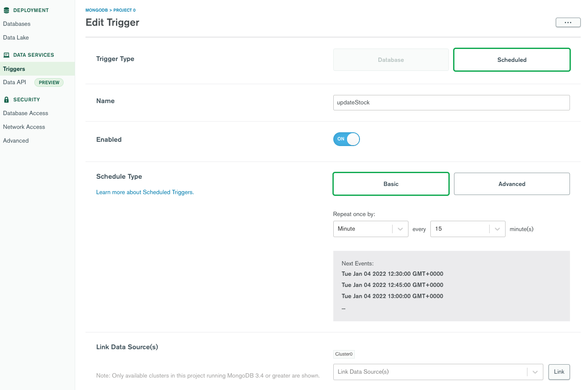Toggle the Enabled ON switch off

point(346,139)
